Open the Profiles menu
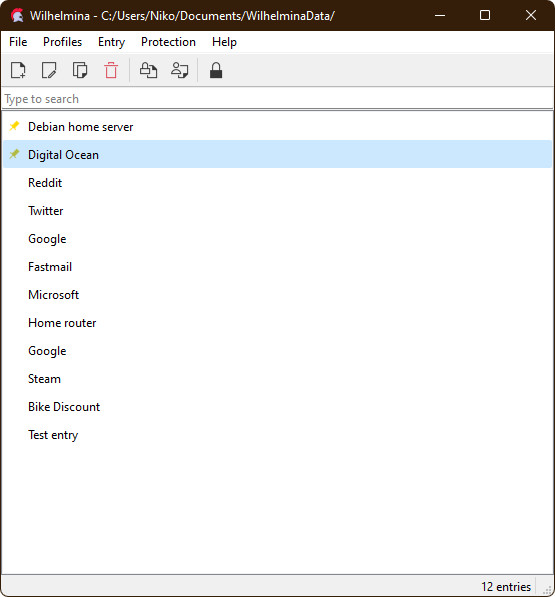 [x=62, y=42]
